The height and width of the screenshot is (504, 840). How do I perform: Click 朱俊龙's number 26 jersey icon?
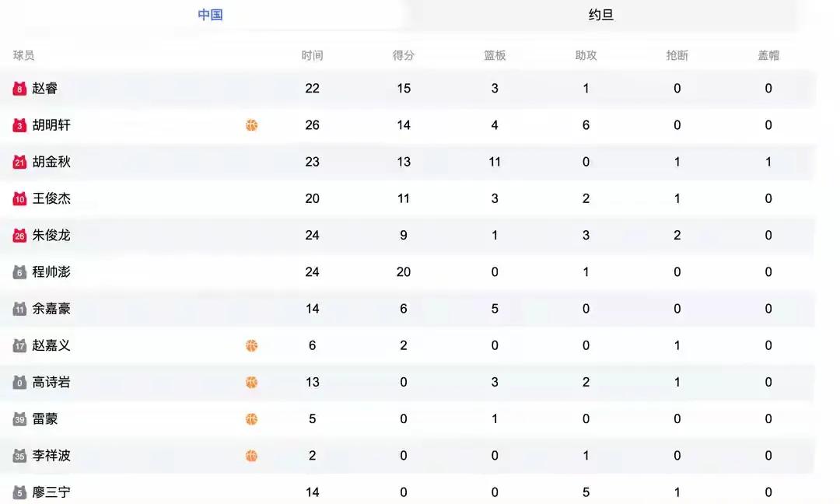[x=19, y=235]
